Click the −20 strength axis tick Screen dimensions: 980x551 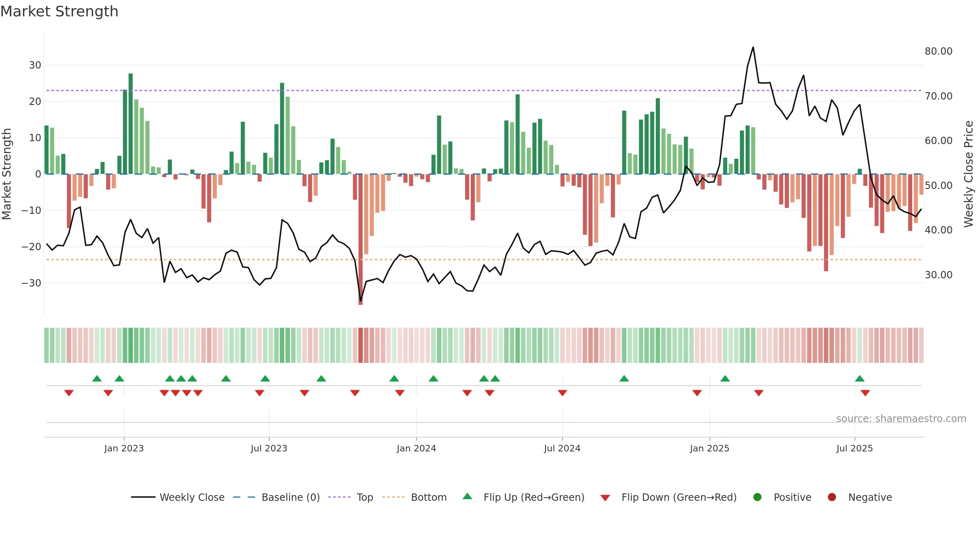click(31, 247)
